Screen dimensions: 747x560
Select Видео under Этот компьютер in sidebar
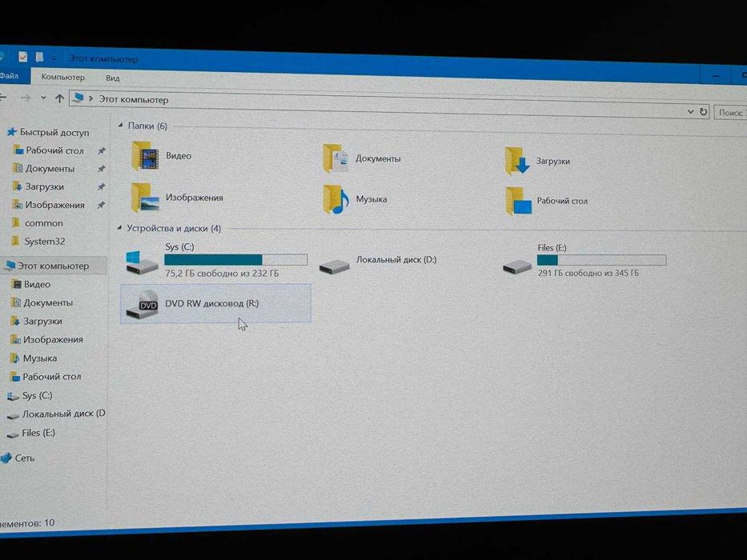pyautogui.click(x=37, y=284)
